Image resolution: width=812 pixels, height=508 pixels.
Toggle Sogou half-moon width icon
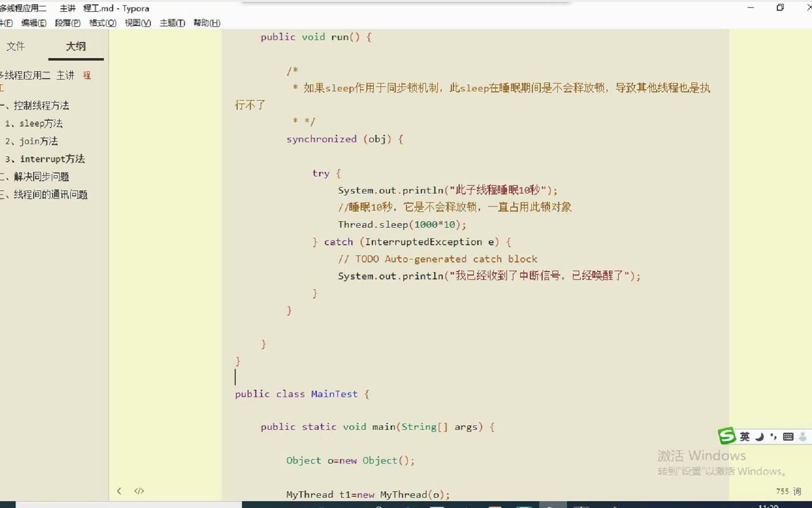coord(759,437)
